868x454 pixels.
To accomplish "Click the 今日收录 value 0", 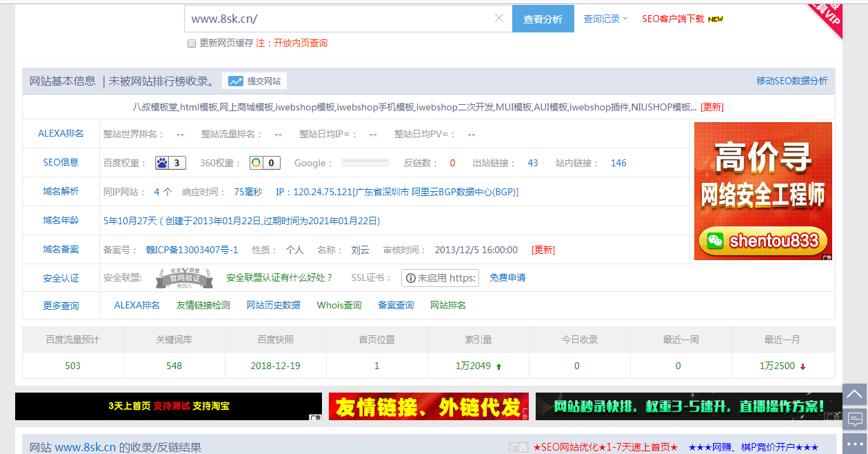I will pos(577,366).
